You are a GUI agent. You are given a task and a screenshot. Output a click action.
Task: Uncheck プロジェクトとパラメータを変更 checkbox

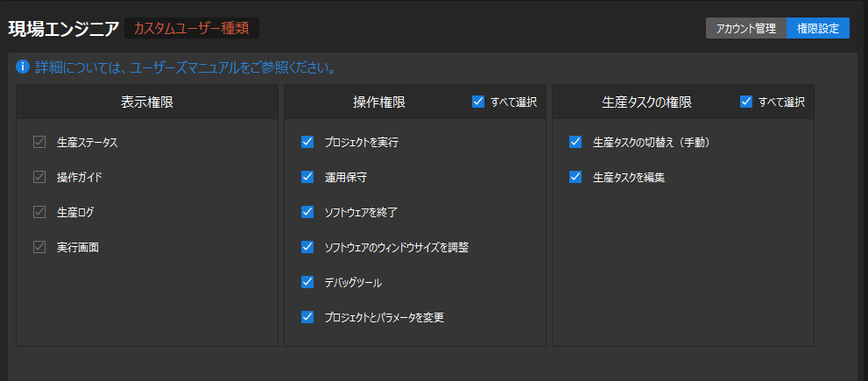pyautogui.click(x=307, y=317)
